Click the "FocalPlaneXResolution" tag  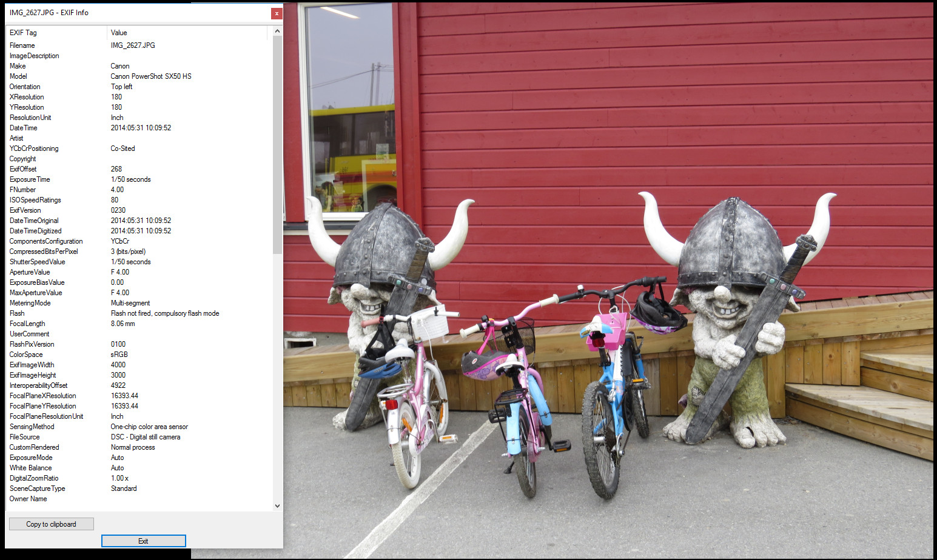point(43,396)
